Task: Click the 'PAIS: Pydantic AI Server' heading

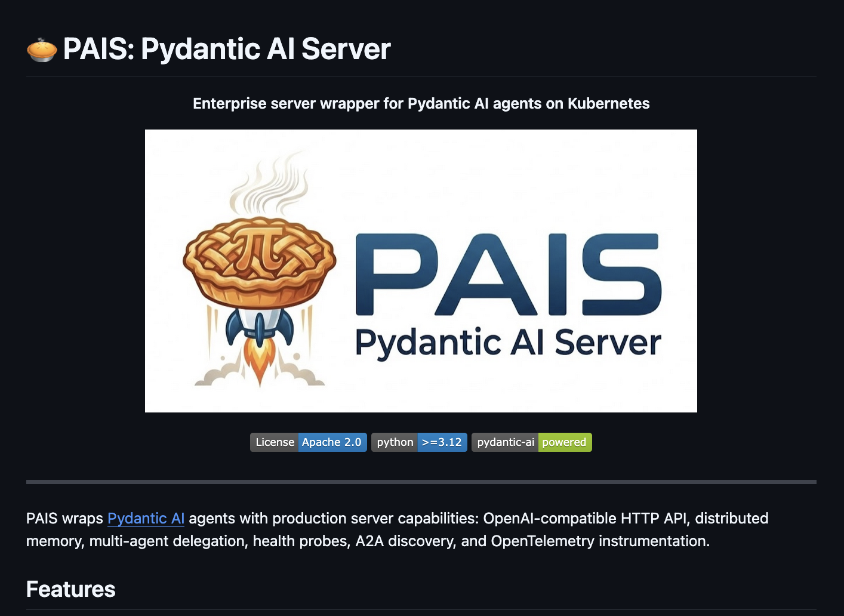Action: 227,49
